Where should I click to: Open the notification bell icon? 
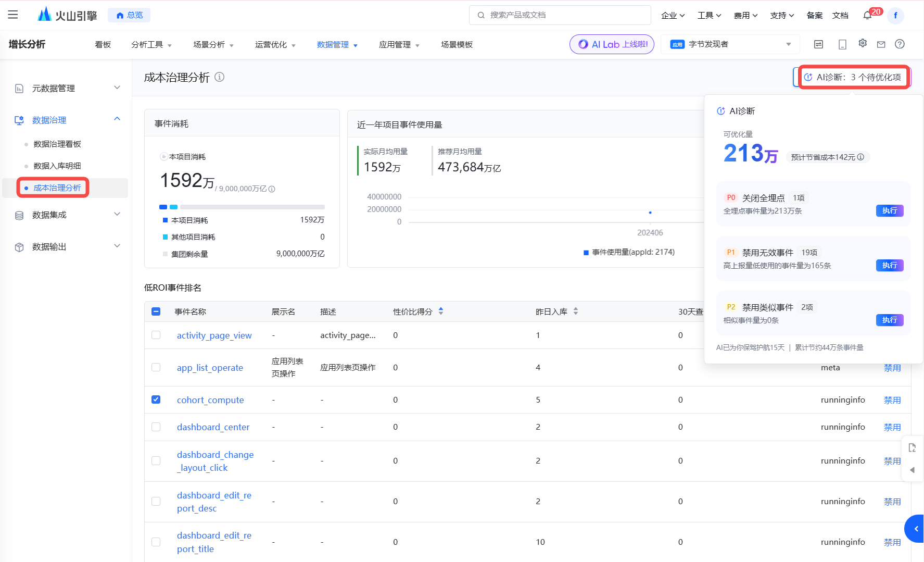867,15
